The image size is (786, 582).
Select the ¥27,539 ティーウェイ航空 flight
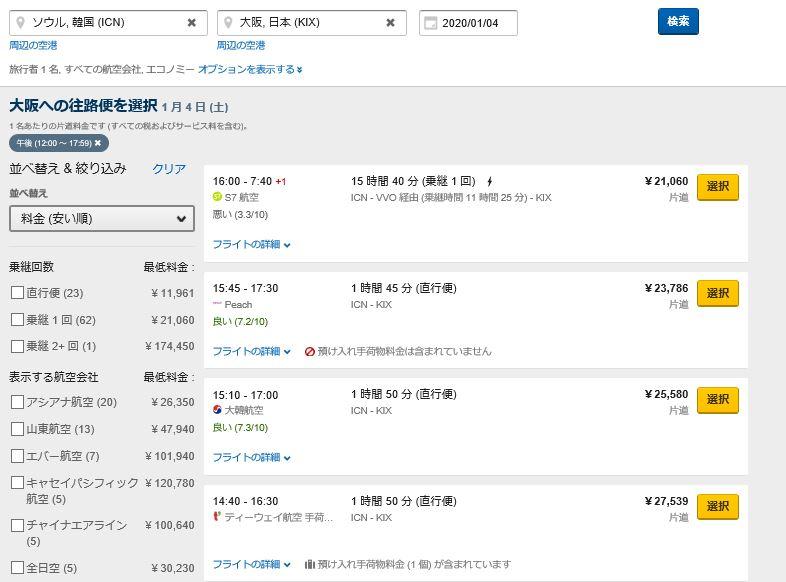tap(718, 507)
